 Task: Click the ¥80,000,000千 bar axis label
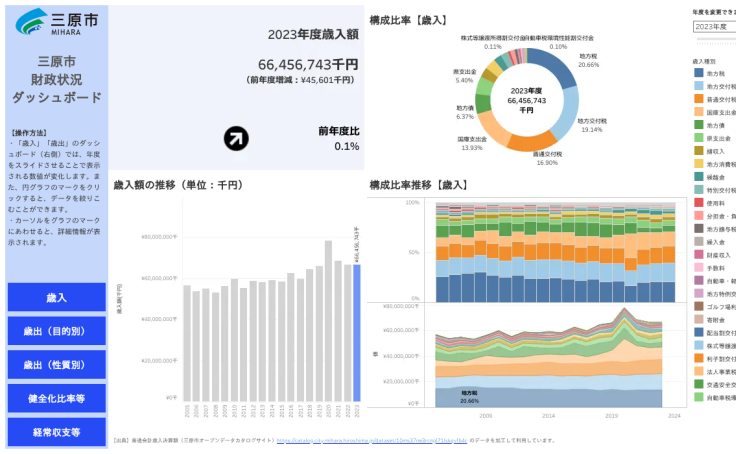tap(160, 237)
